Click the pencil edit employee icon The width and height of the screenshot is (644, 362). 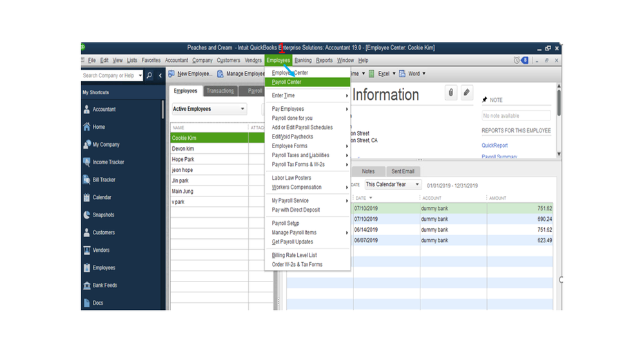click(x=467, y=93)
